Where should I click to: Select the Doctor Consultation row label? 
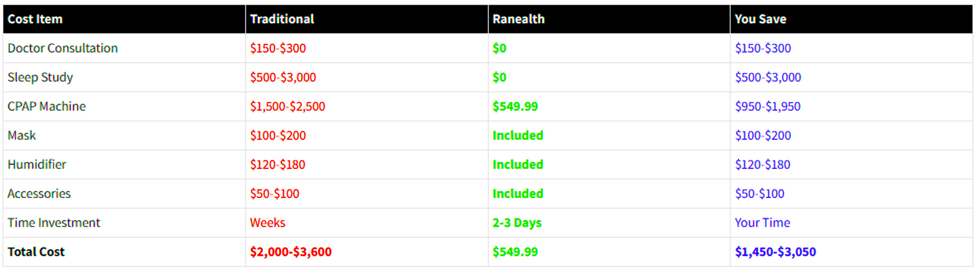point(63,48)
